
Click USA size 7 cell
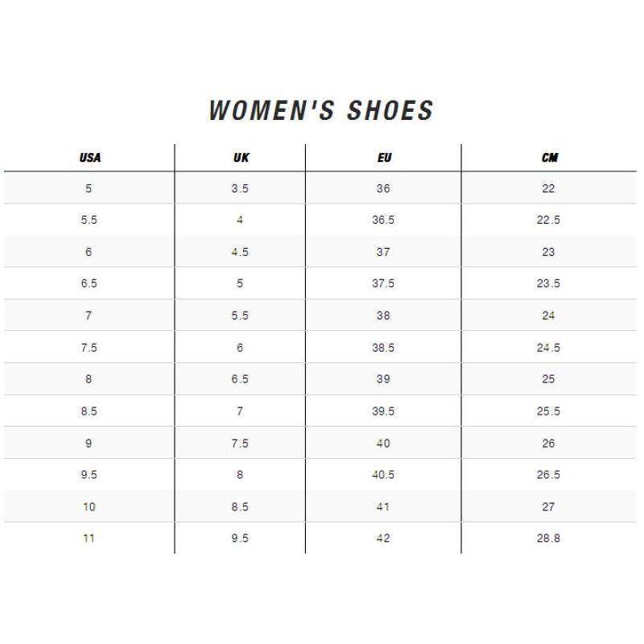(x=89, y=316)
